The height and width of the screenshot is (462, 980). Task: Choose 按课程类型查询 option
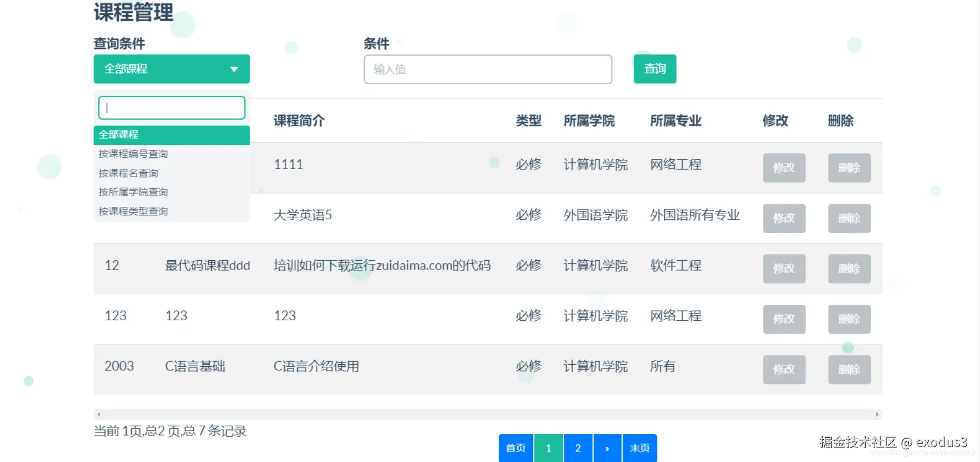(172, 211)
